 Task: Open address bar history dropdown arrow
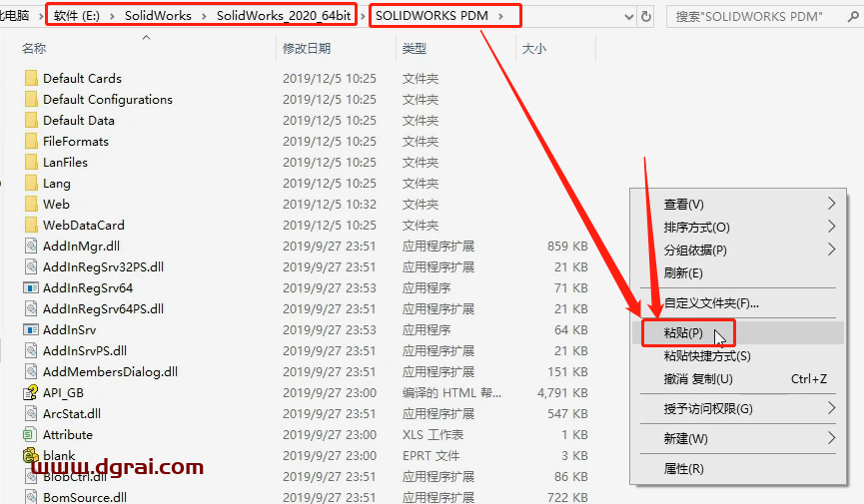tap(628, 17)
